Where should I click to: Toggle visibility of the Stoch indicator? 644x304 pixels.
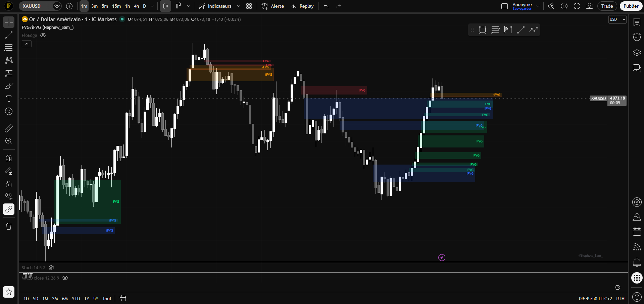click(x=51, y=267)
